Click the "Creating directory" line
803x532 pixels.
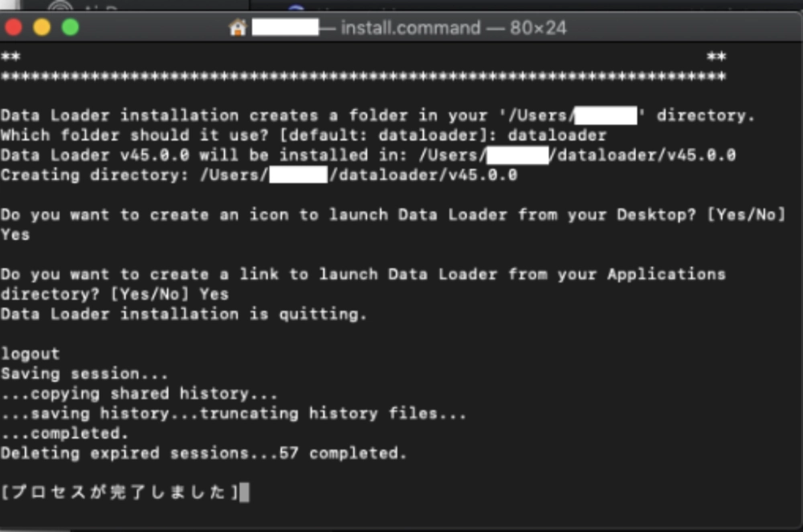click(x=259, y=175)
